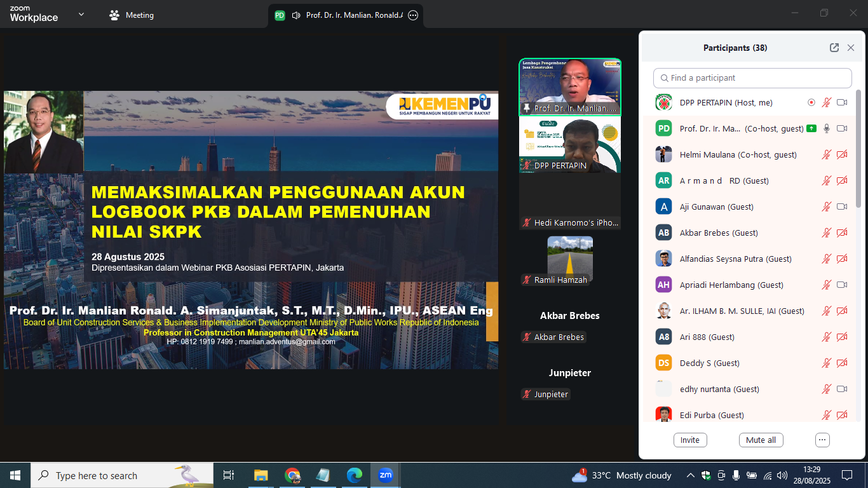Viewport: 868px width, 488px height.
Task: Switch to the Meeting tab
Action: click(x=132, y=15)
